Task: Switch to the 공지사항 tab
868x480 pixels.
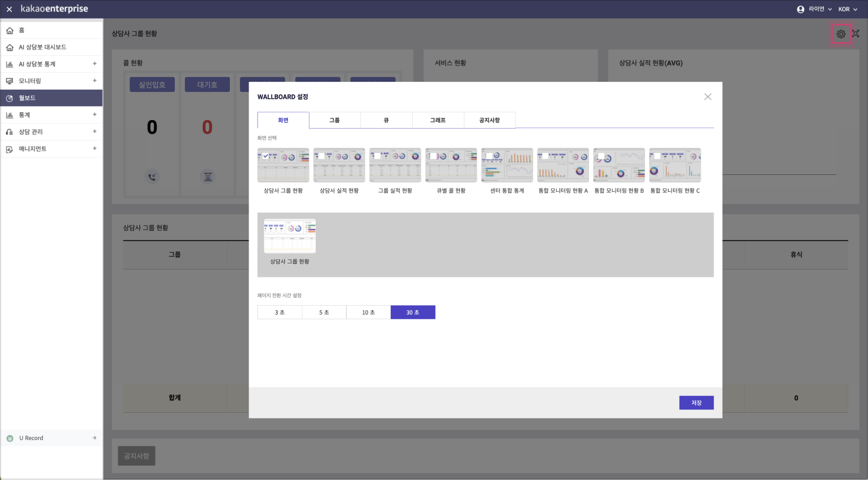Action: click(489, 120)
